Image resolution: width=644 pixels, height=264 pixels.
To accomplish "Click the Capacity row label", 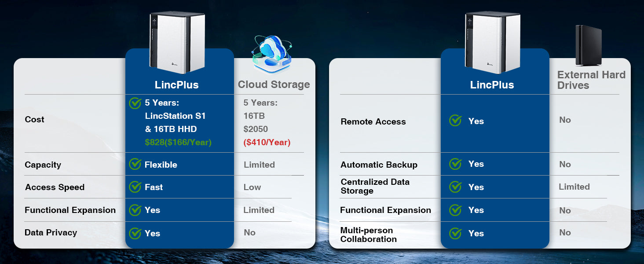I will (43, 165).
